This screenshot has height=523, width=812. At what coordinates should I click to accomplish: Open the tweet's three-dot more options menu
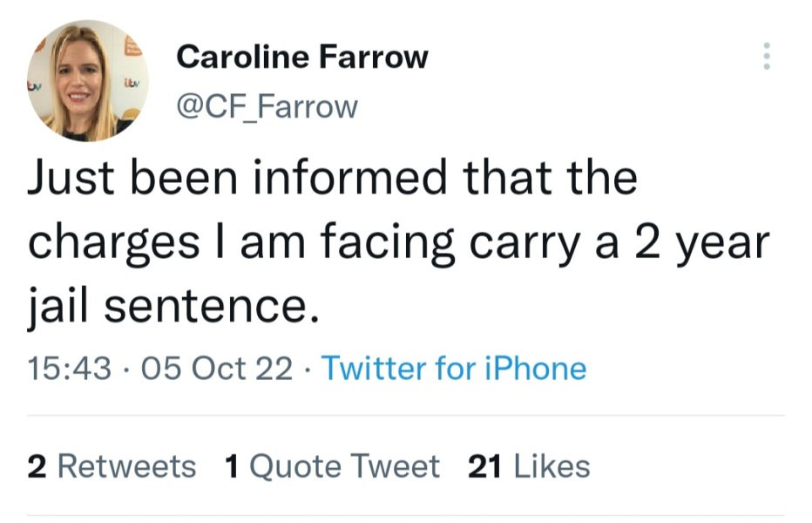[x=767, y=57]
